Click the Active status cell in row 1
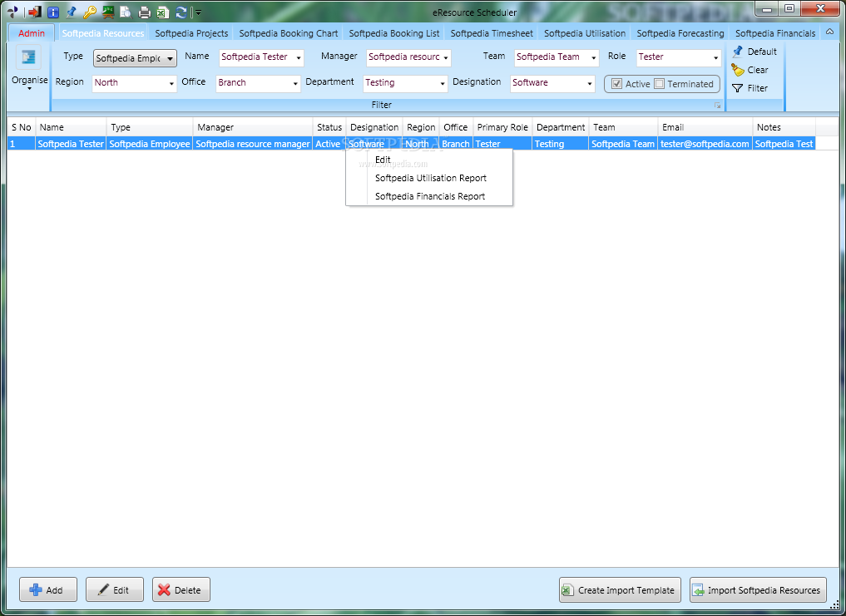 [x=328, y=144]
